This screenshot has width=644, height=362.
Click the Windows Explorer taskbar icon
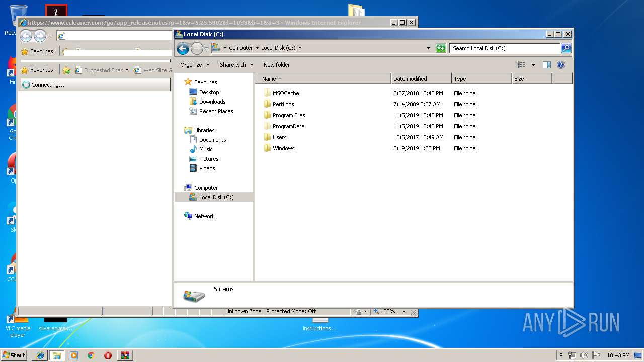tap(57, 355)
